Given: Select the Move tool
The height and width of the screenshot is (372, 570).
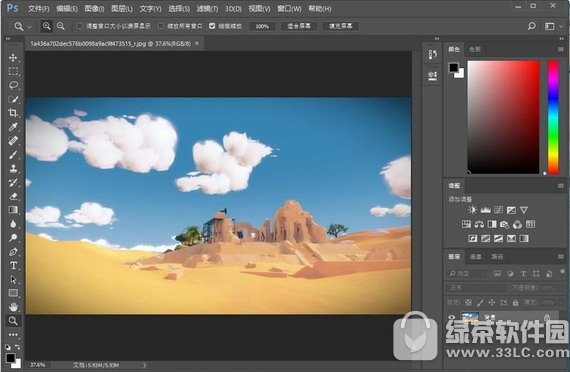Looking at the screenshot, I should tap(13, 57).
